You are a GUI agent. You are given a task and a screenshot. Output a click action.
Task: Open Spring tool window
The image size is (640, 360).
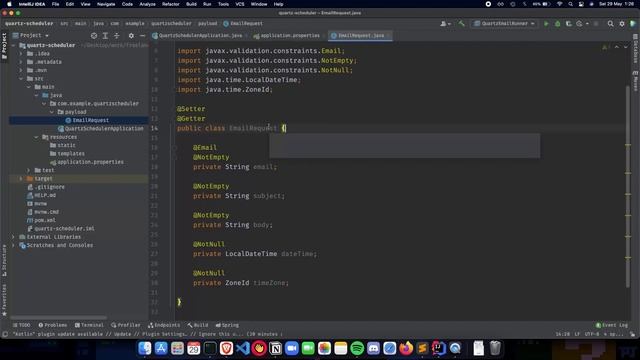[227, 325]
